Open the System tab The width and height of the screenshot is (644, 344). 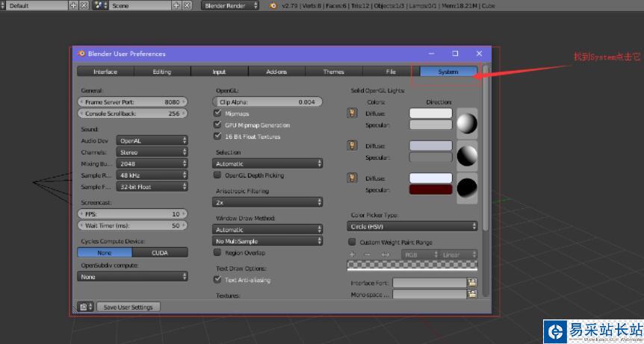click(x=448, y=72)
